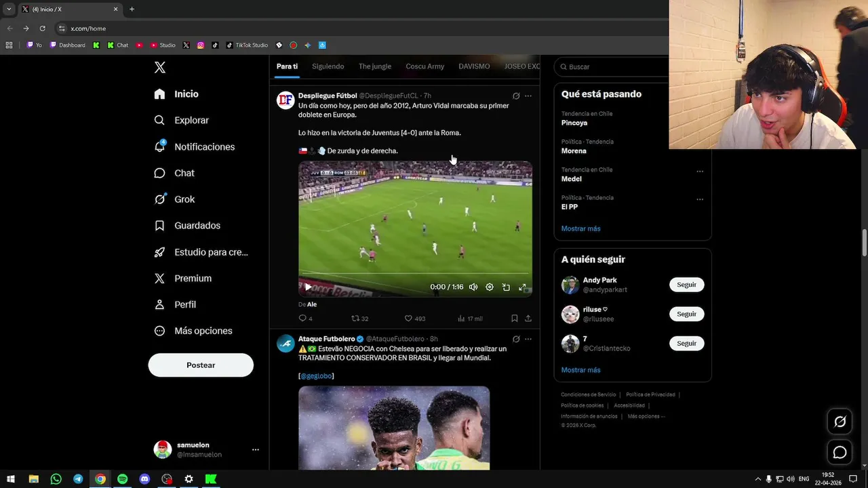
Task: Open video settings gear
Action: tap(490, 287)
